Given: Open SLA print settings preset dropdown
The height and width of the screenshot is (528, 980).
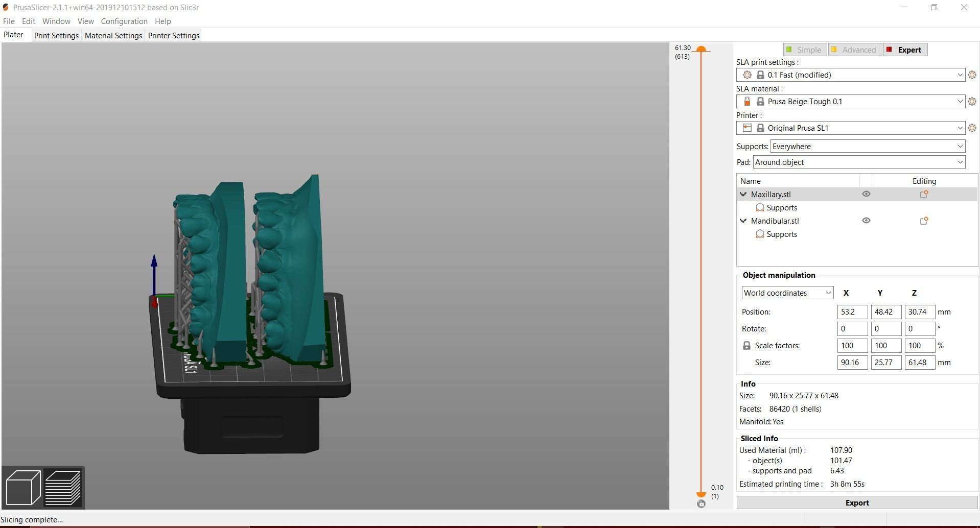Looking at the screenshot, I should 851,75.
